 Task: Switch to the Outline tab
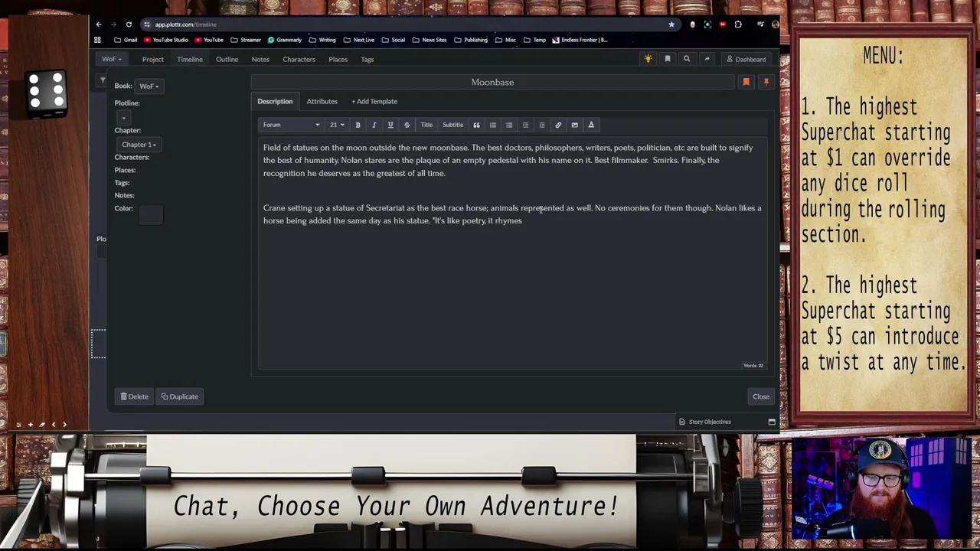click(x=227, y=59)
